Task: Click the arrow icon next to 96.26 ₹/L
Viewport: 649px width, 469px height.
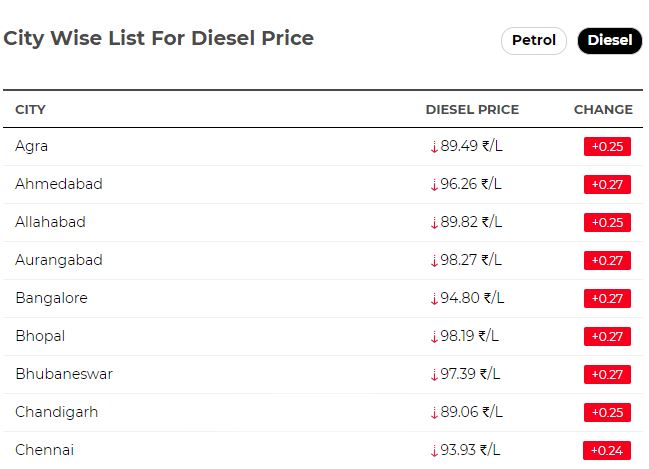Action: [x=434, y=185]
